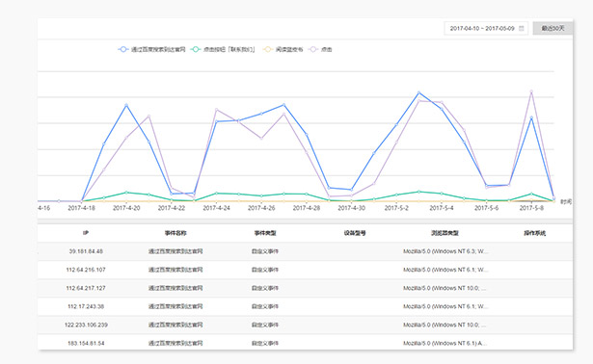Viewport: 593px width, 364px height.
Task: Select the IP cell 112.17.243.38
Action: pos(86,306)
